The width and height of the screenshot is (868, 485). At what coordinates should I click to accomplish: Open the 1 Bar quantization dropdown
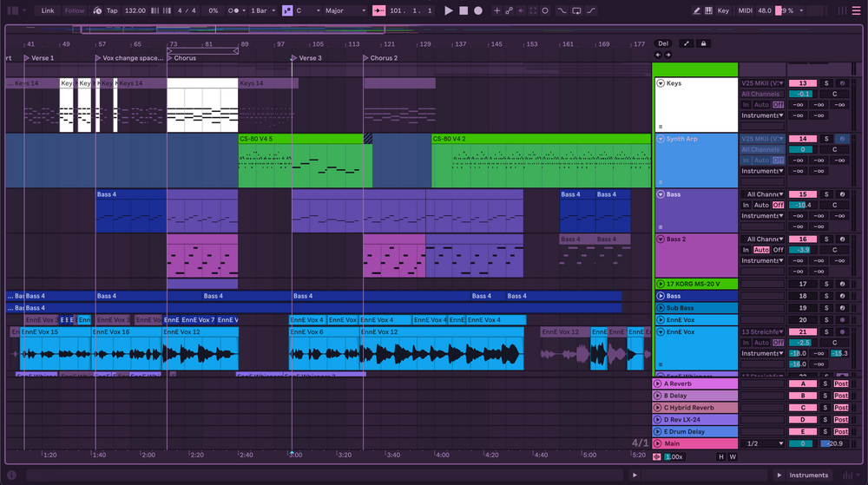click(262, 10)
